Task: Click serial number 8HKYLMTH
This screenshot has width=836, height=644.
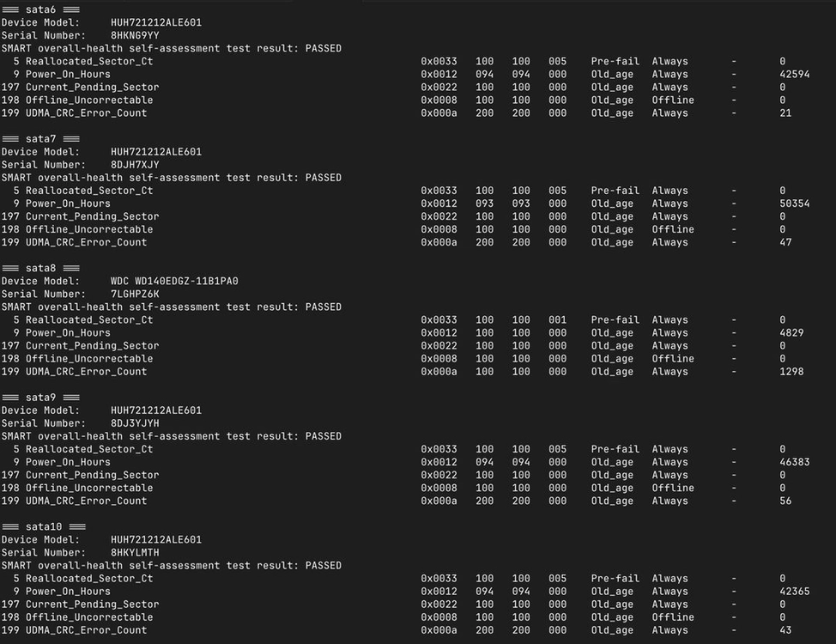Action: pos(135,552)
